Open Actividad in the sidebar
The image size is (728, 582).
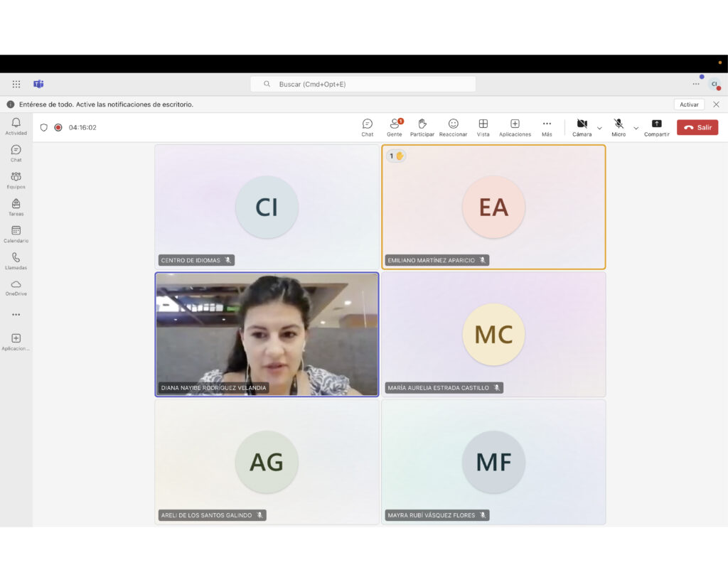tap(16, 126)
